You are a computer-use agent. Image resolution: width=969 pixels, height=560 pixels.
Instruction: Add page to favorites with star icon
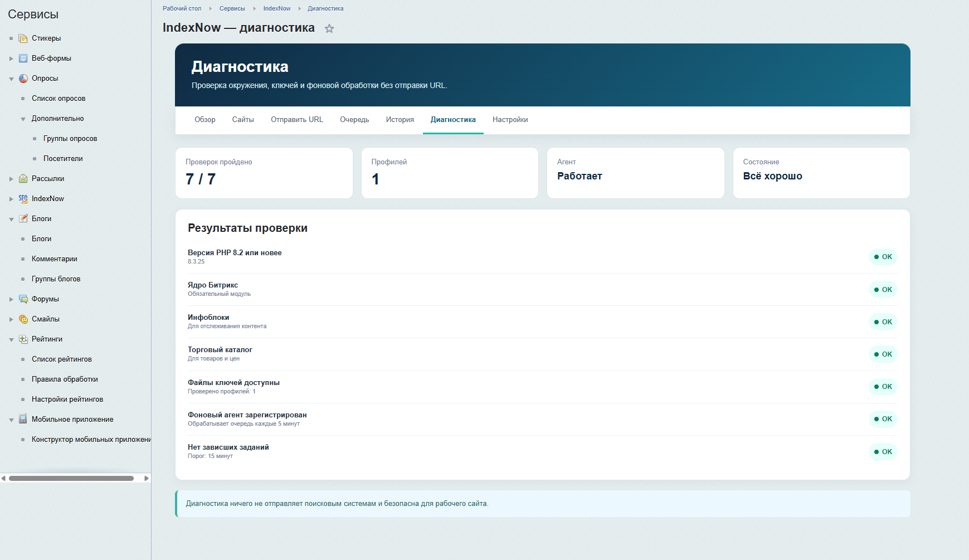pos(329,28)
